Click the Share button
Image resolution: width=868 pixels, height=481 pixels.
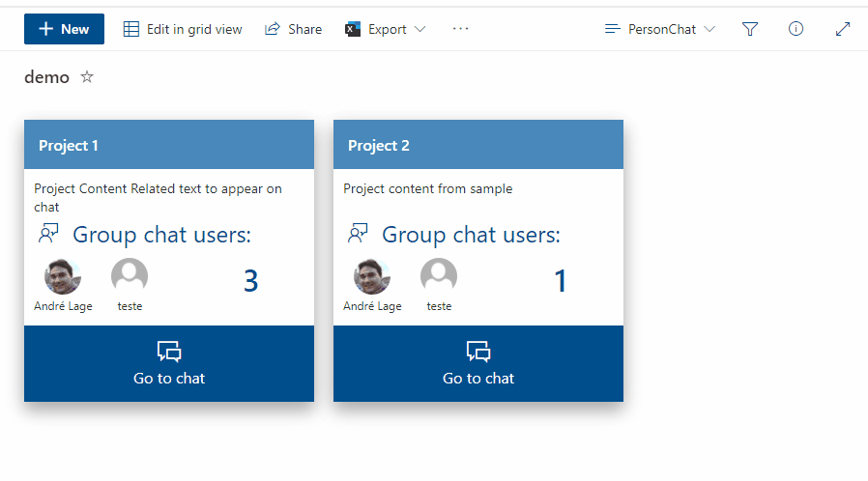[294, 29]
